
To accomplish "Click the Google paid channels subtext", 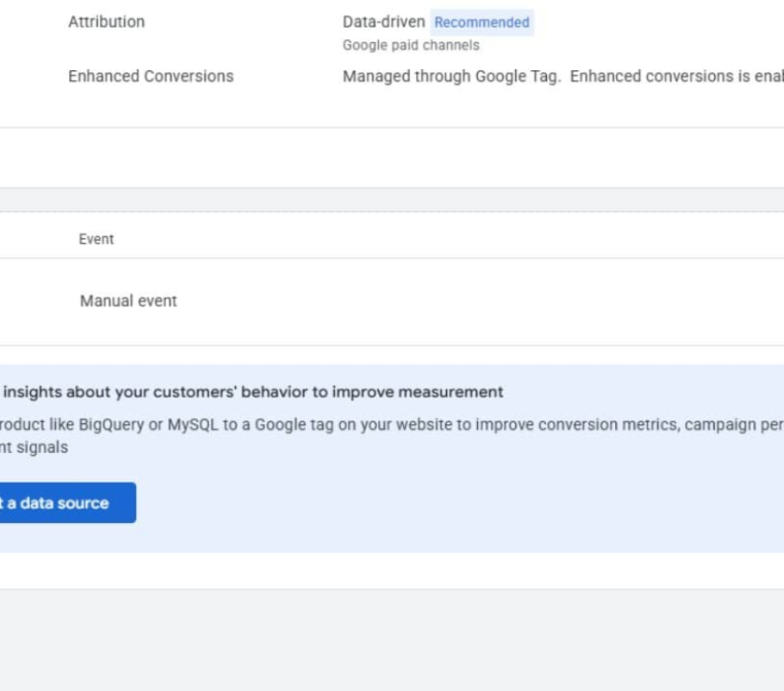I will tap(411, 45).
